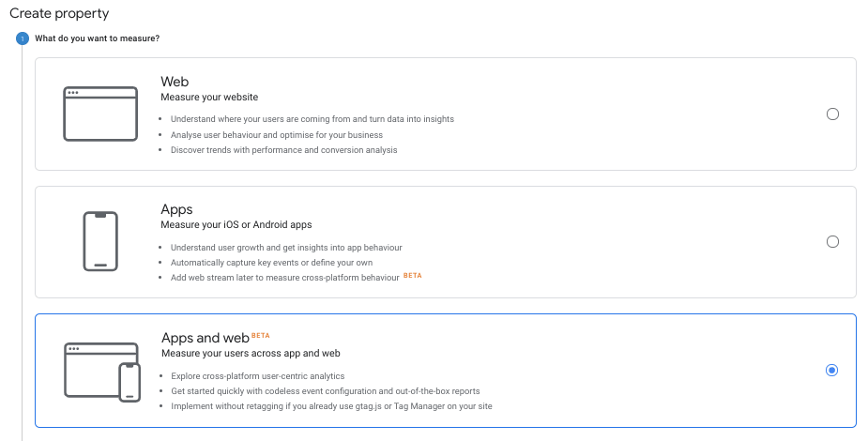This screenshot has height=441, width=868.
Task: Click 'Implement without retagging' bullet text
Action: coord(331,406)
